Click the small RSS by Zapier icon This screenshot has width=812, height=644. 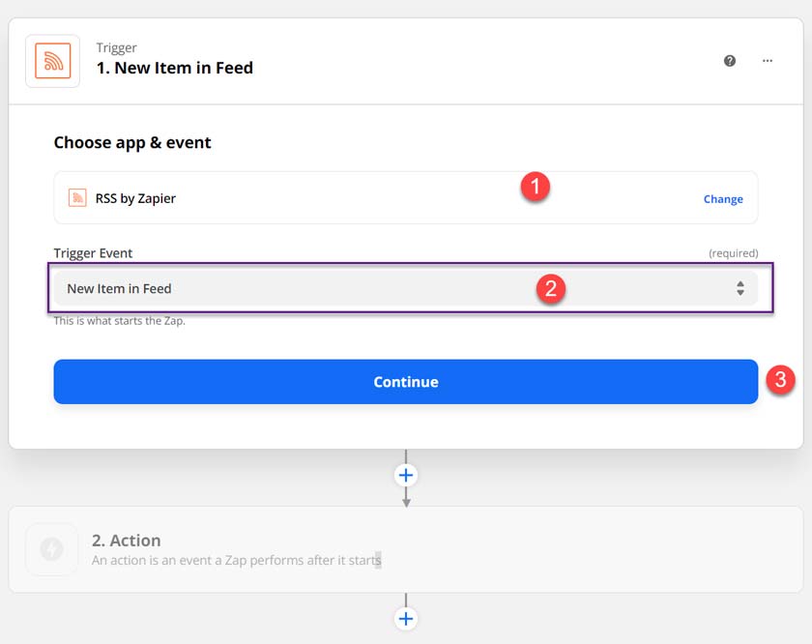click(77, 198)
